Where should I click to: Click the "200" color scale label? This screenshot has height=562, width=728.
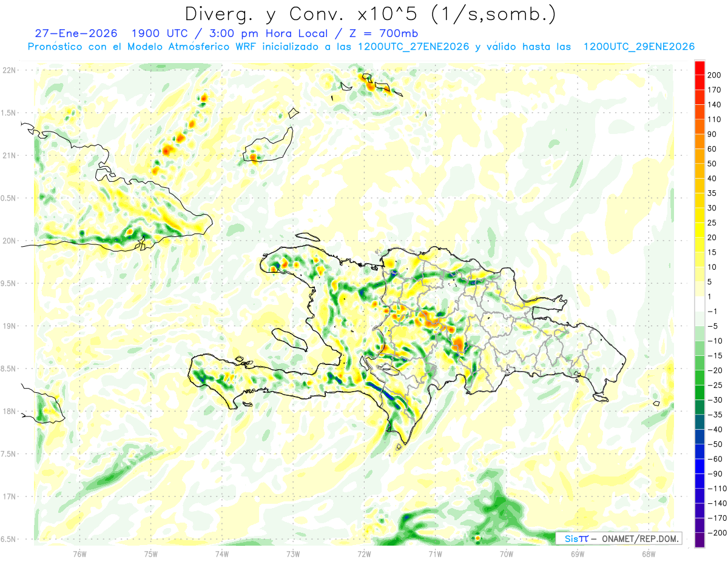click(714, 75)
